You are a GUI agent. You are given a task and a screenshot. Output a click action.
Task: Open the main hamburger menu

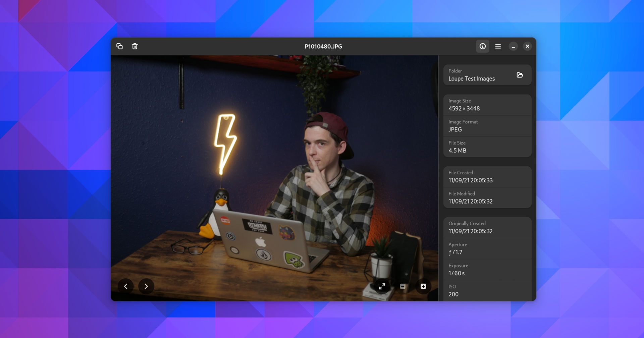point(498,46)
